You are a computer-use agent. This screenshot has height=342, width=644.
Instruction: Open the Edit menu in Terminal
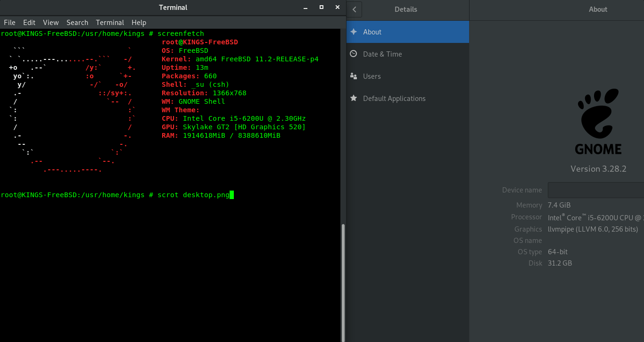pos(29,23)
